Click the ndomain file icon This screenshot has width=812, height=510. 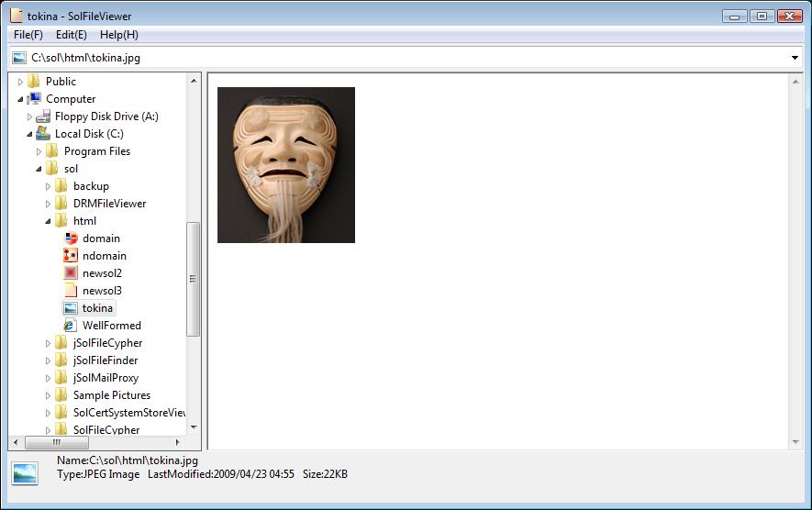(x=71, y=255)
